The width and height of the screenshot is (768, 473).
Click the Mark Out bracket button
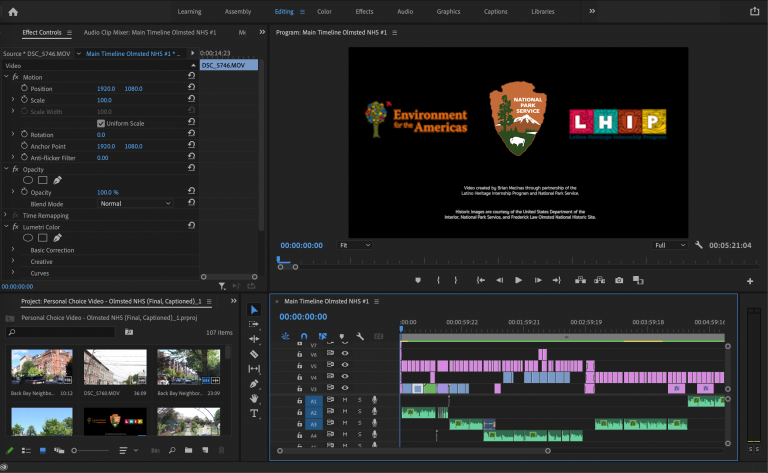(456, 280)
